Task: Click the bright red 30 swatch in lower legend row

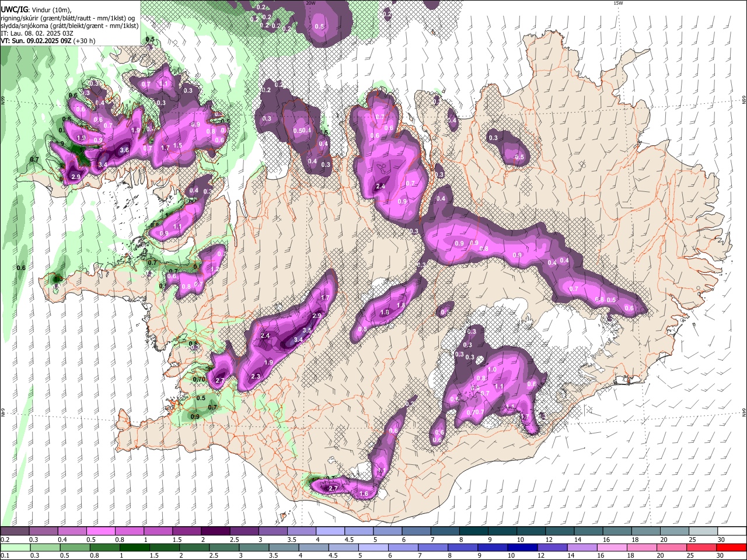Action: [731, 547]
